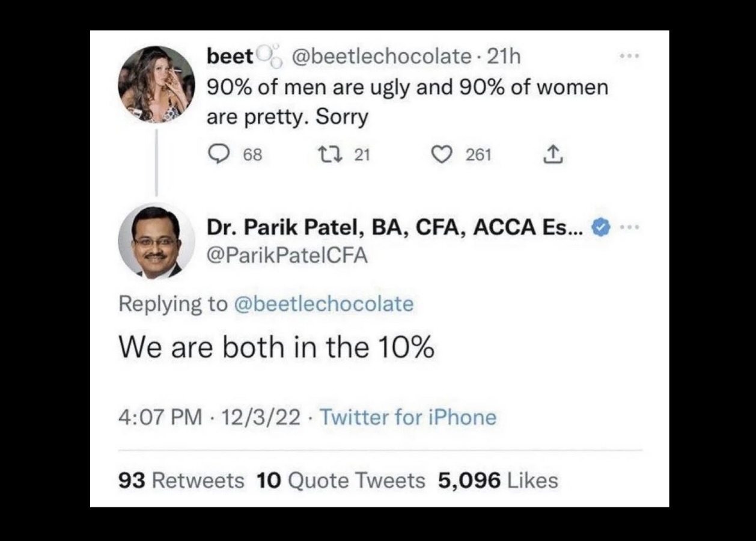Open more options on the beet tweet
Viewport: 756px width, 541px height.
(630, 57)
